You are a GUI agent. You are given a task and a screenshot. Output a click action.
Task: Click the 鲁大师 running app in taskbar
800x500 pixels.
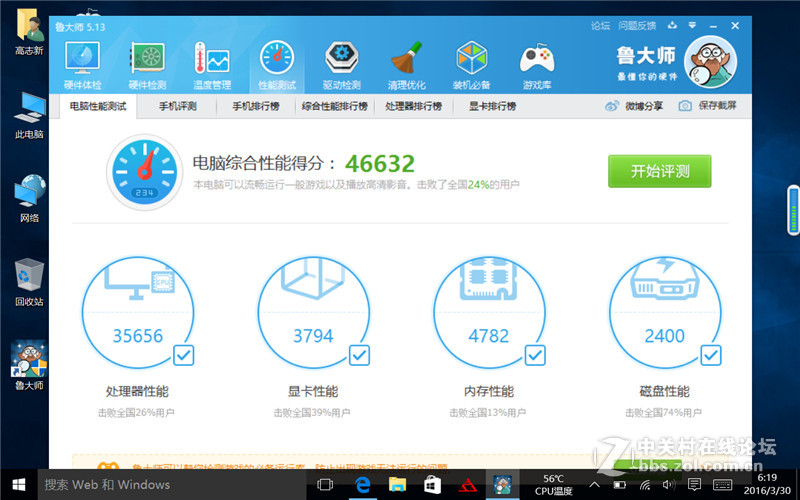point(503,485)
